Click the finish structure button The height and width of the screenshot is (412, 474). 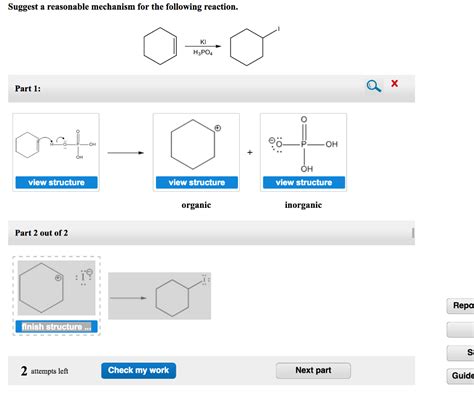click(56, 327)
